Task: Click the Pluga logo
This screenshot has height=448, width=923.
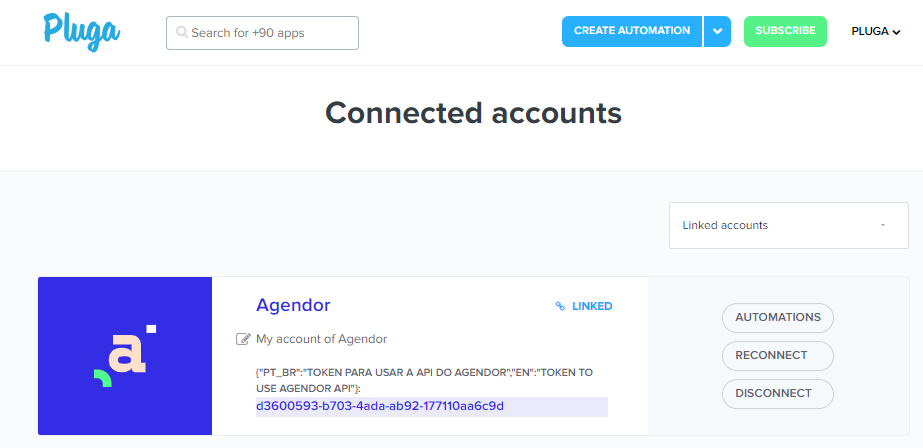Action: click(x=82, y=30)
